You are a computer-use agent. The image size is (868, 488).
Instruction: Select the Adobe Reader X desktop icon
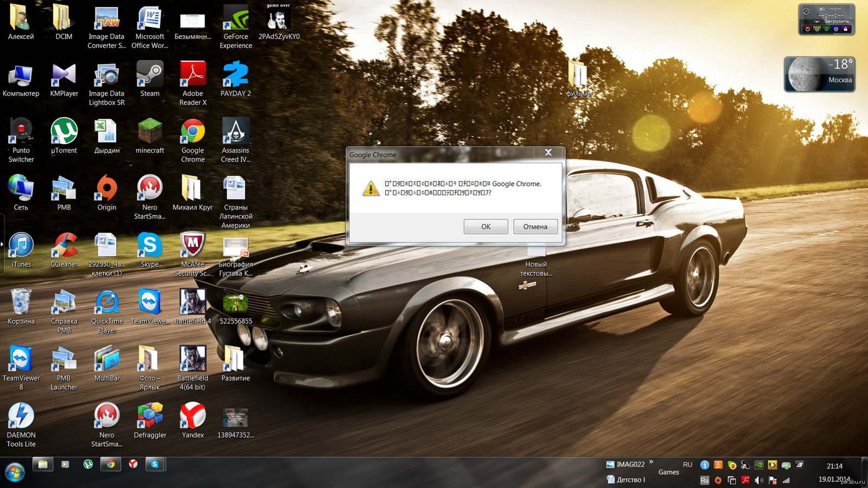coord(193,84)
